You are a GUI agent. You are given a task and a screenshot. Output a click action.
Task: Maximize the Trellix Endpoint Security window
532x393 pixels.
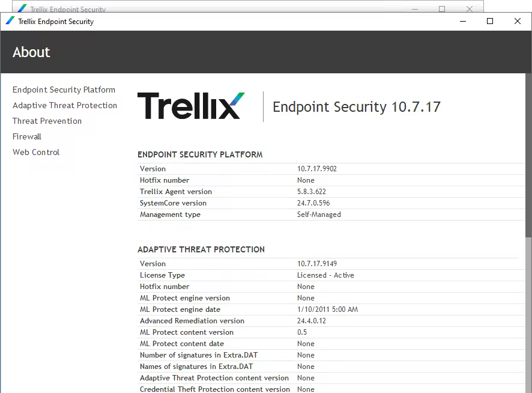point(490,22)
